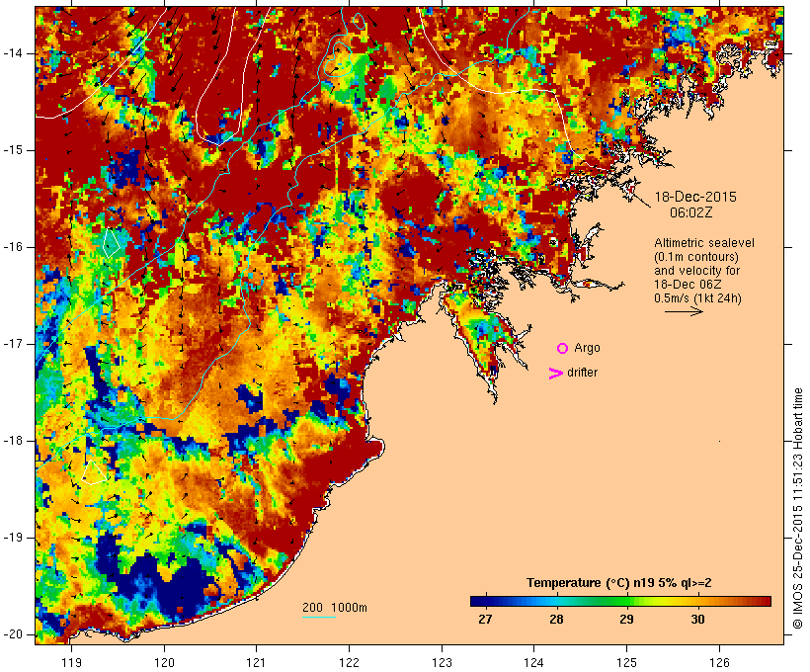The image size is (810, 672).
Task: Click the 'Argo' legend label
Action: click(588, 348)
